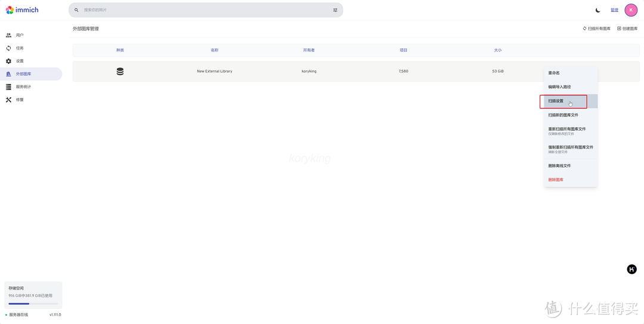The height and width of the screenshot is (324, 644).
Task: Click the 大小 column header
Action: coord(498,50)
